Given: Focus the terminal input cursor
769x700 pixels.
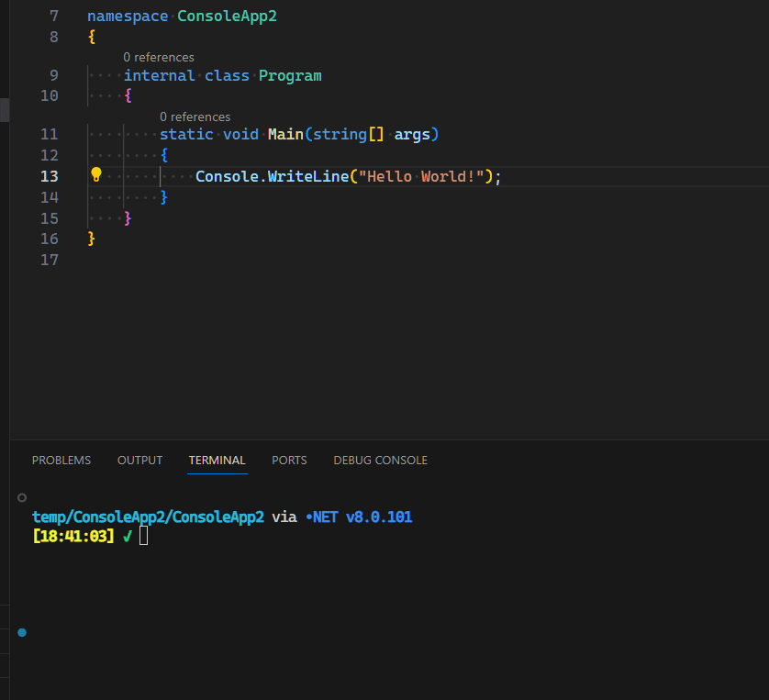Looking at the screenshot, I should coord(144,536).
